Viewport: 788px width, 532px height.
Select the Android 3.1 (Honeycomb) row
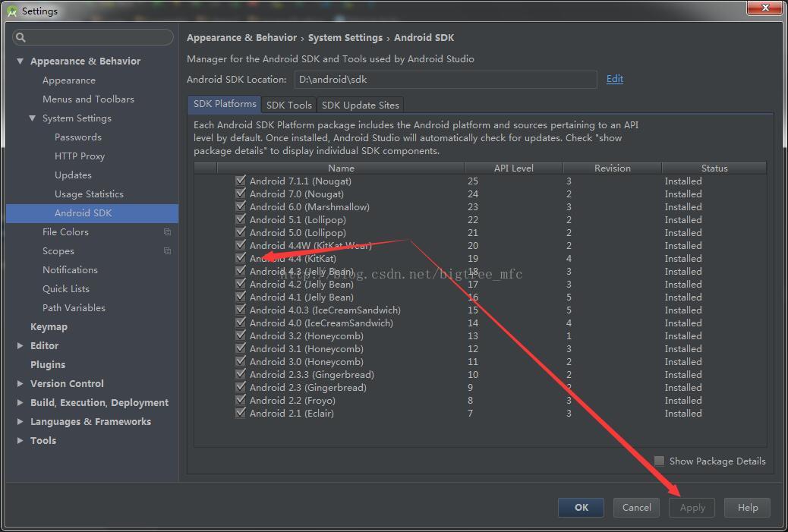(x=481, y=348)
